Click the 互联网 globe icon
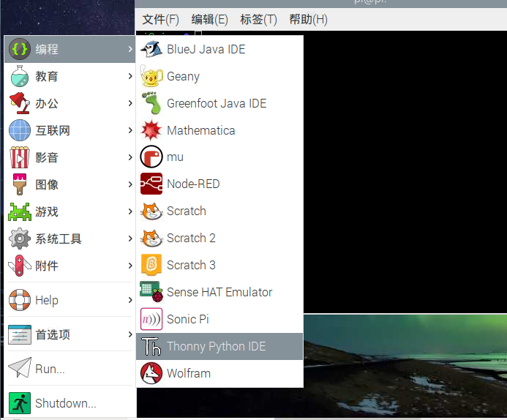507x420 pixels. point(20,130)
